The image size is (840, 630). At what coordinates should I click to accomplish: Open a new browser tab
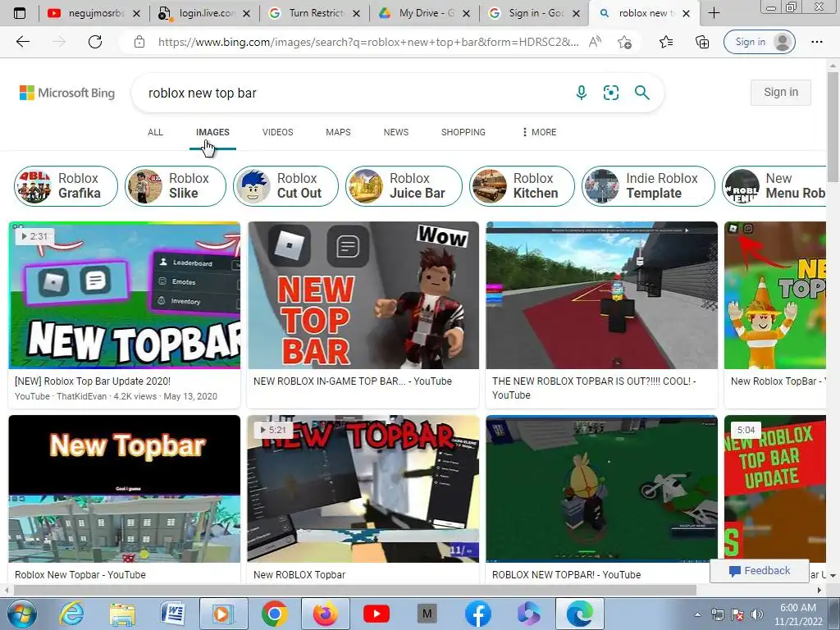714,13
